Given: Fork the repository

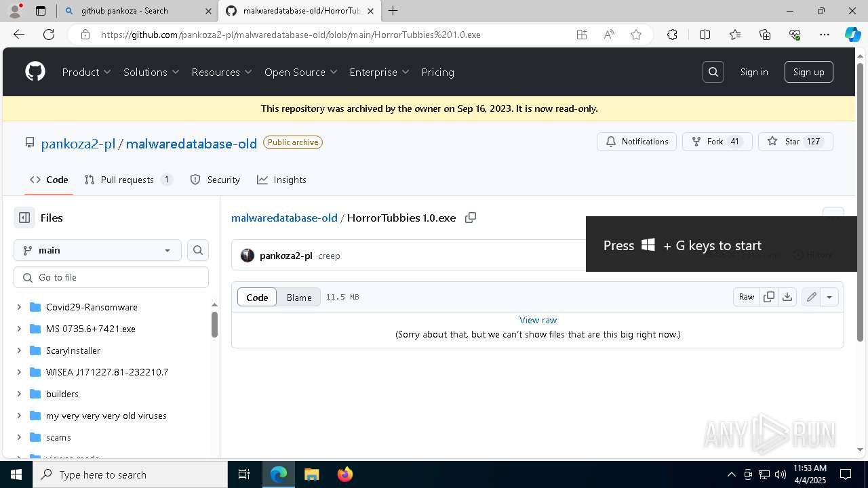Looking at the screenshot, I should (x=717, y=142).
